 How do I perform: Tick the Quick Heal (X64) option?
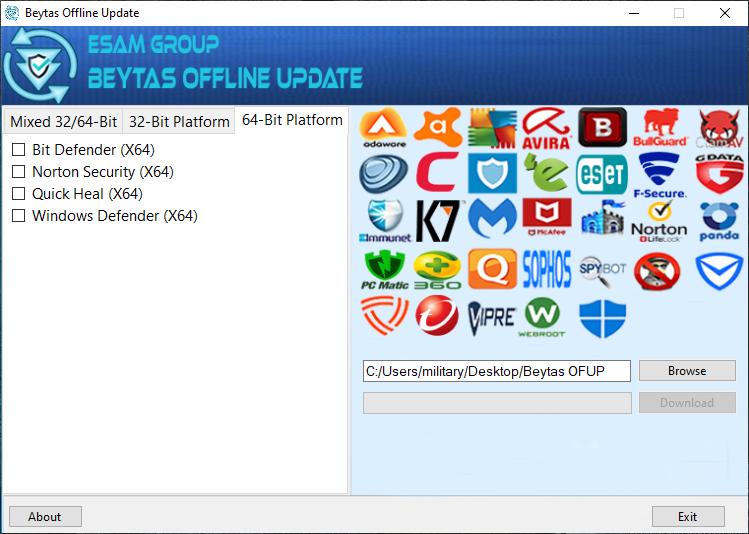pos(18,194)
